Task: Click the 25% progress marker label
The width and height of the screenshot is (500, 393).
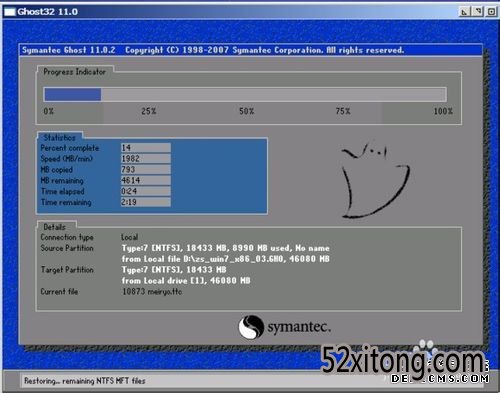Action: click(149, 111)
